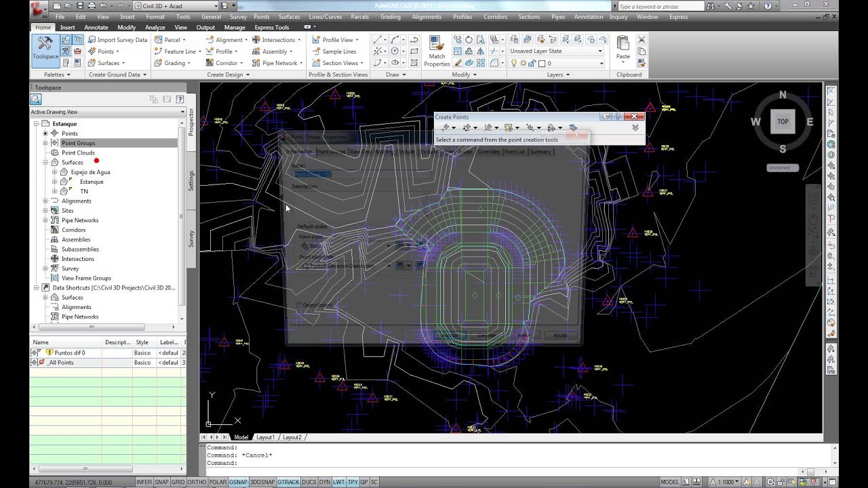Screen dimensions: 868x488
Task: Open the Unsaved Layer State dropdown
Action: click(556, 51)
